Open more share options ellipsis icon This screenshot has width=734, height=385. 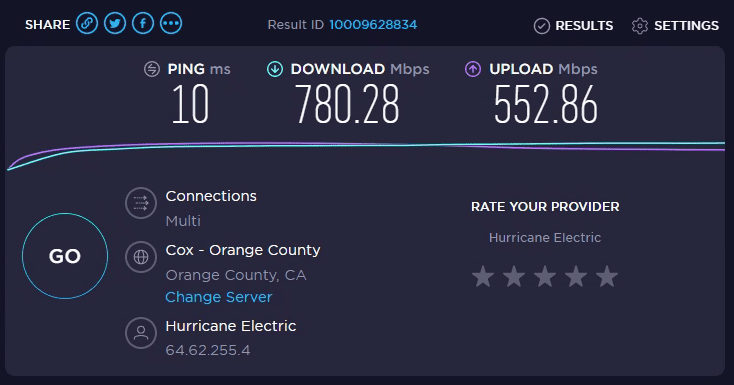(171, 23)
